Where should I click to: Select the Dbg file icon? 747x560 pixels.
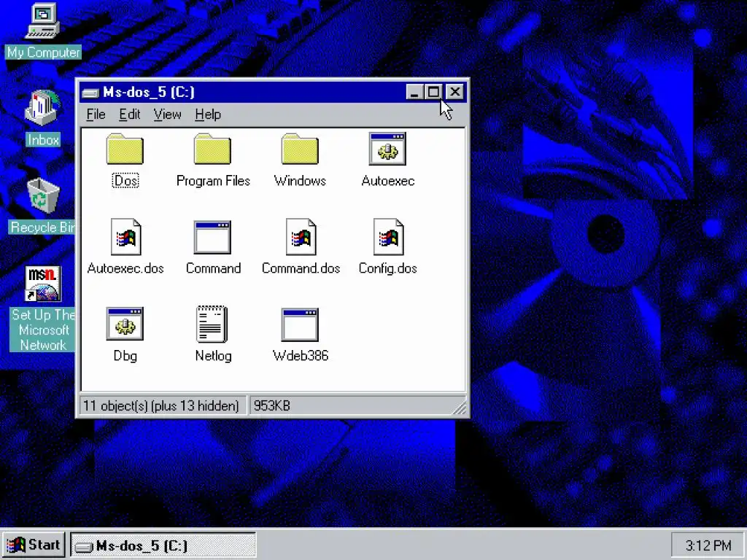tap(125, 324)
